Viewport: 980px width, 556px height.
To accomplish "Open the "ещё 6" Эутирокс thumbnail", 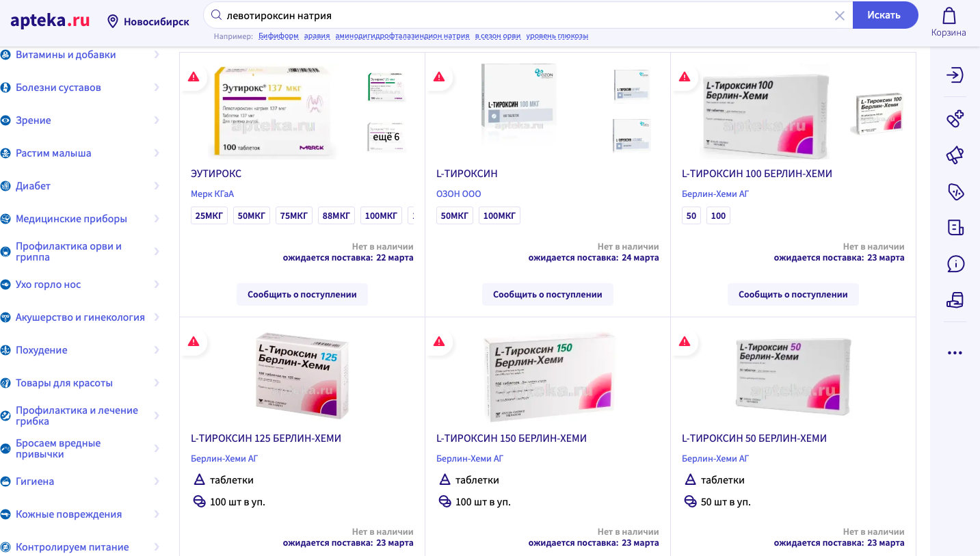I will [386, 137].
